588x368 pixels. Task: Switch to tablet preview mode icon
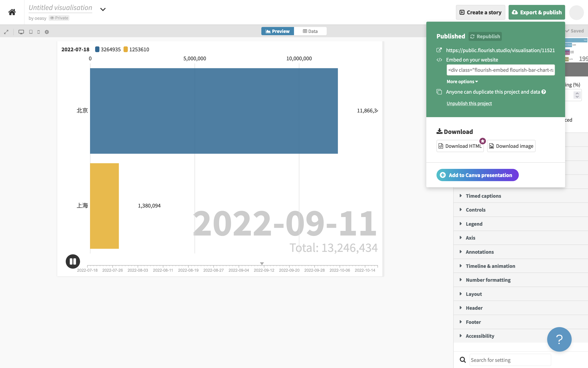pos(31,32)
